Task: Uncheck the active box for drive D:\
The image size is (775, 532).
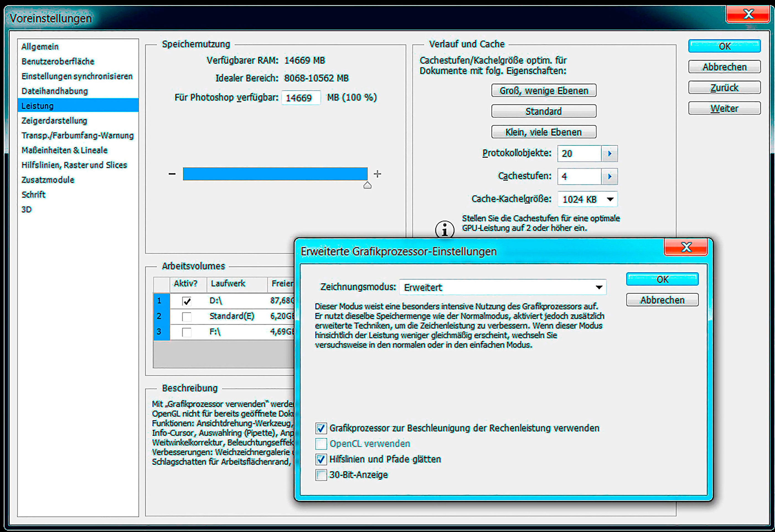Action: (187, 301)
